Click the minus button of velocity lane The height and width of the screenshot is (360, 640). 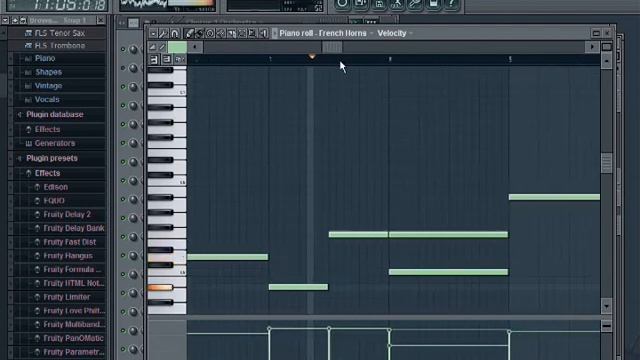(607, 326)
